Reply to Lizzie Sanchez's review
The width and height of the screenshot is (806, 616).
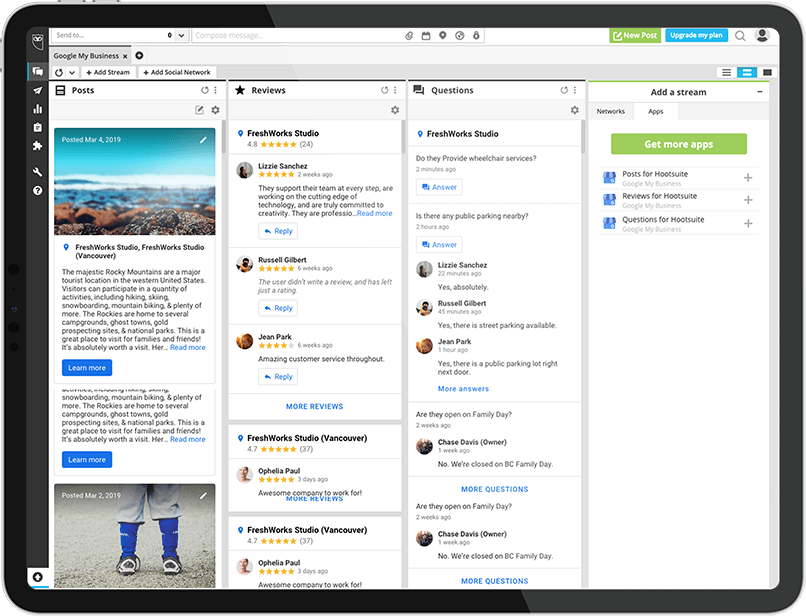pos(278,231)
